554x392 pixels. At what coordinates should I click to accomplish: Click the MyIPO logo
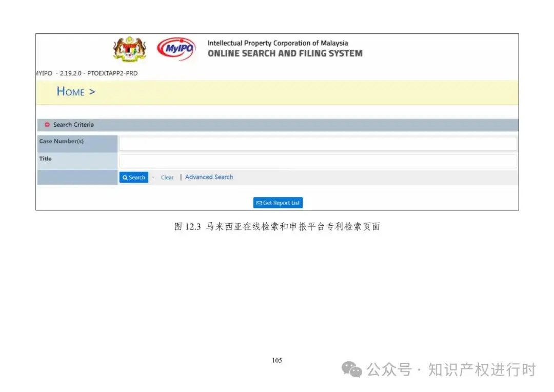point(176,49)
